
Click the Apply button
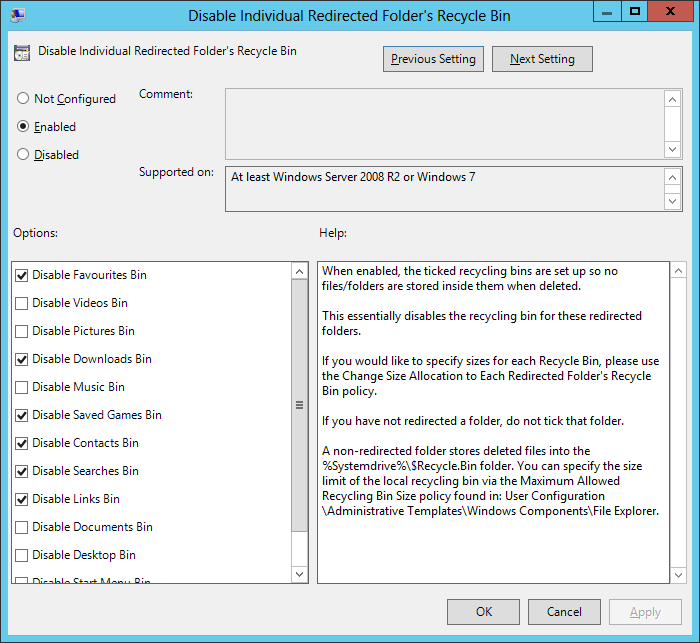coord(645,612)
